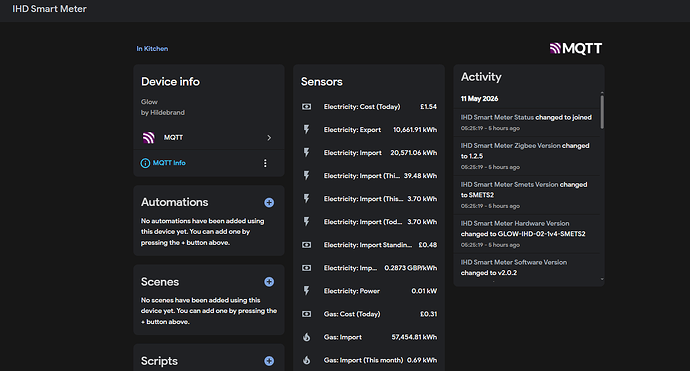Click the MQTT logo at top right

576,48
